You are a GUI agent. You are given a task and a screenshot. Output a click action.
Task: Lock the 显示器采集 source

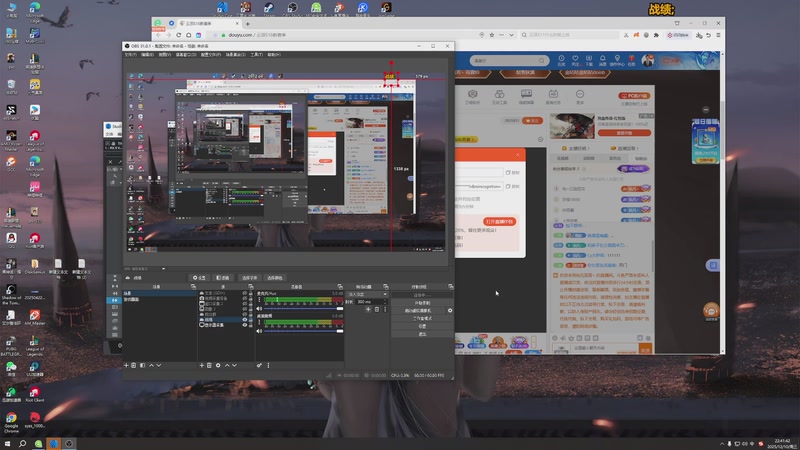[x=251, y=325]
